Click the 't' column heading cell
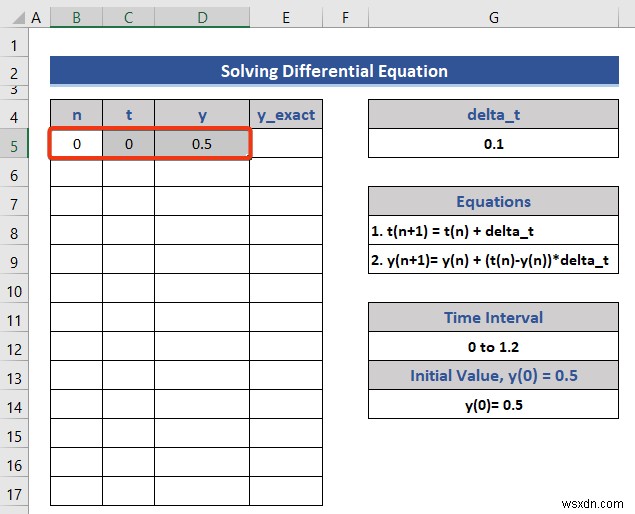This screenshot has height=514, width=635. coord(128,114)
